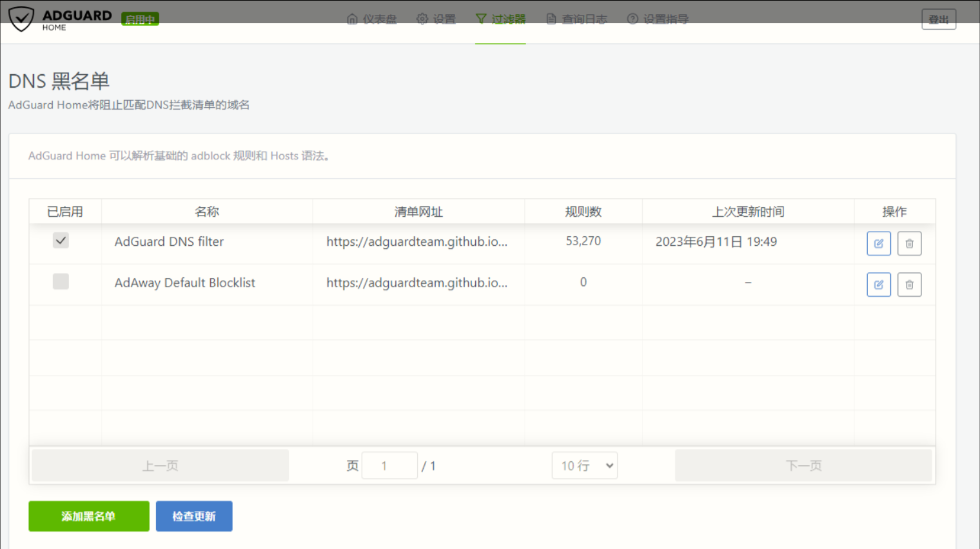Delete the AdGuard DNS filter entry

(909, 244)
